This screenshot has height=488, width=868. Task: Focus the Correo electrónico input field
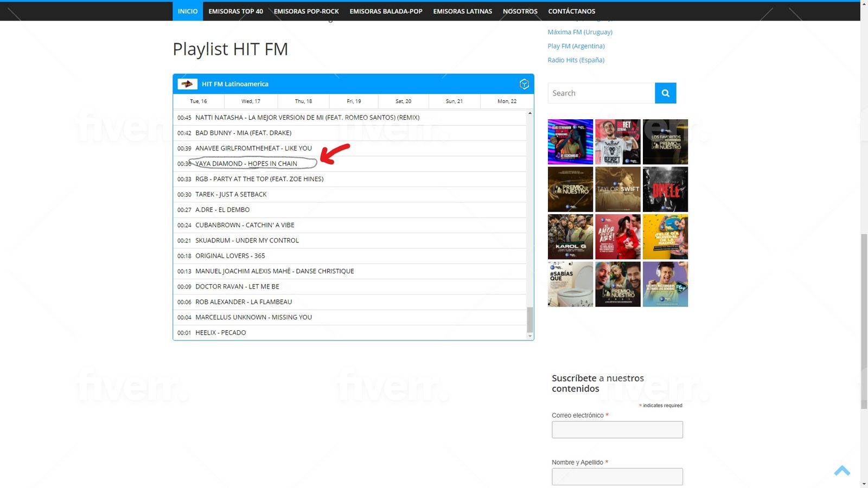pos(617,430)
